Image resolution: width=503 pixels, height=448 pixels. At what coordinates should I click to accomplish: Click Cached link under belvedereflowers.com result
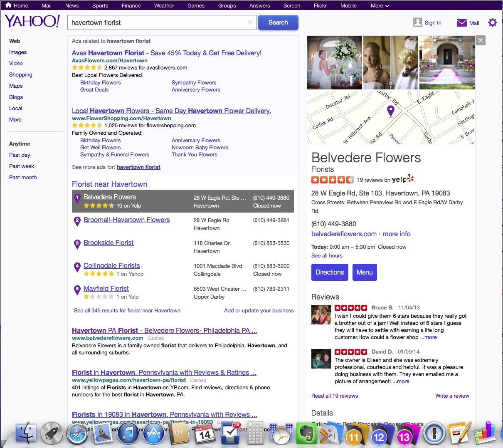156,338
